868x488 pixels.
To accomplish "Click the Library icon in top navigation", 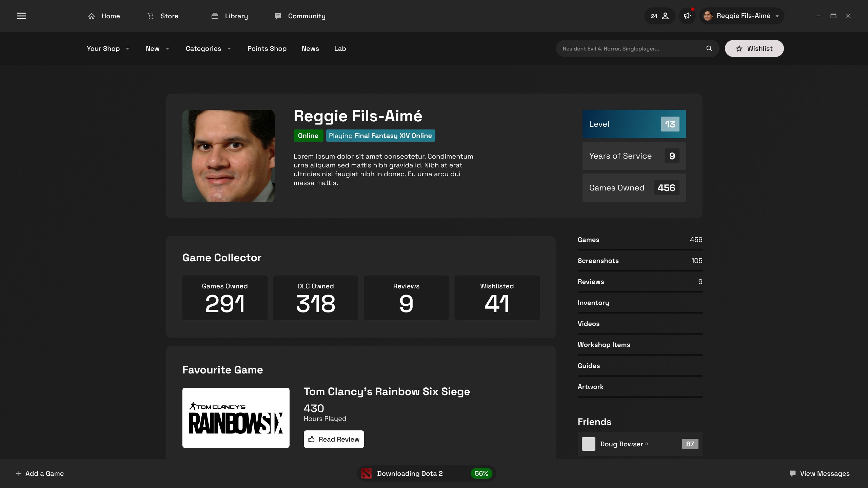I will coord(215,16).
